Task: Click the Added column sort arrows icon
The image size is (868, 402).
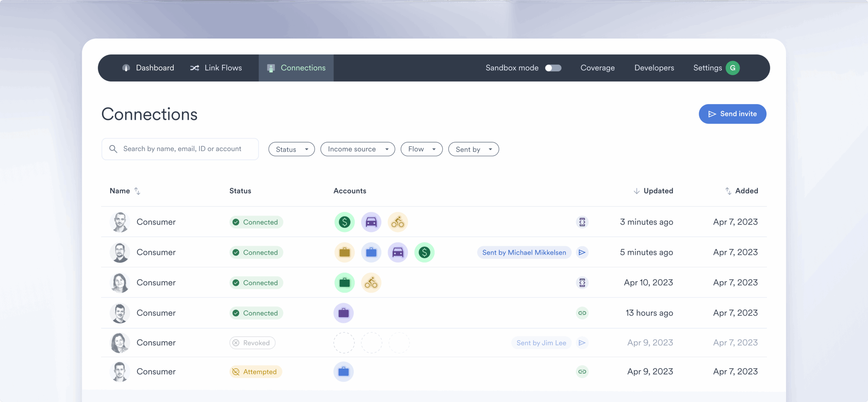Action: tap(728, 191)
